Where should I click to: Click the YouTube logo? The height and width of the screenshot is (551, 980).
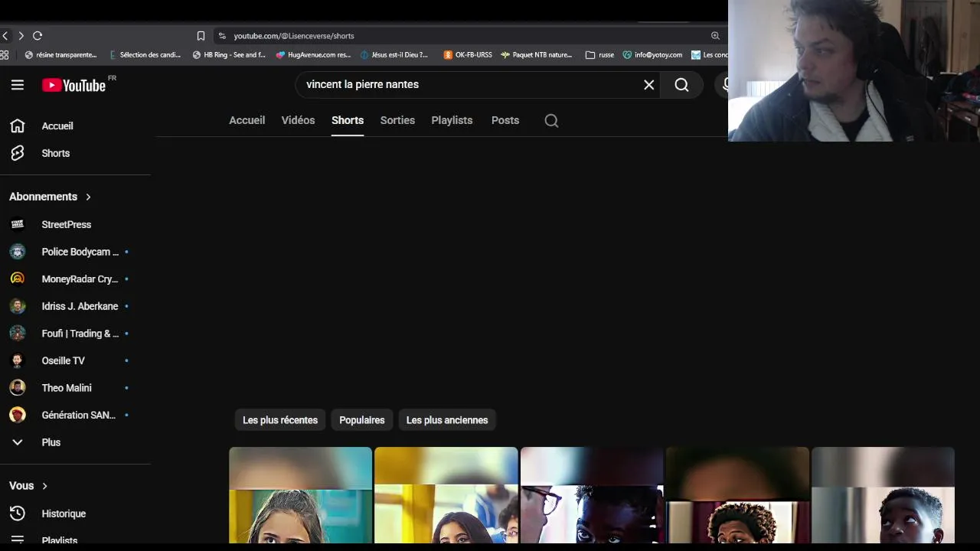point(74,85)
